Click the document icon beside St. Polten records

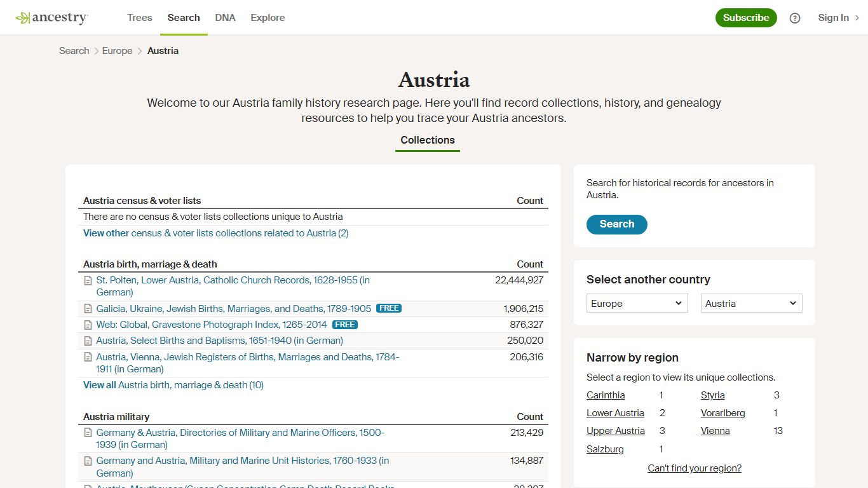point(88,280)
